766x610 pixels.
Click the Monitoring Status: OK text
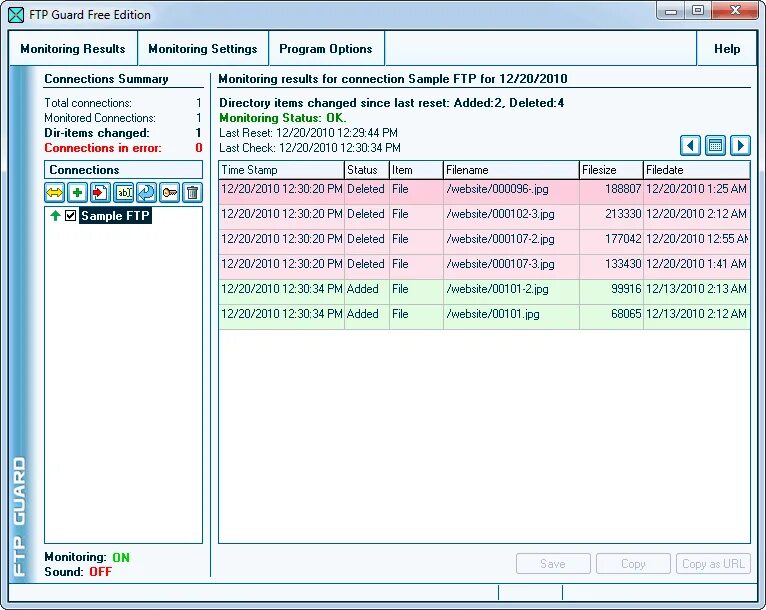[282, 118]
